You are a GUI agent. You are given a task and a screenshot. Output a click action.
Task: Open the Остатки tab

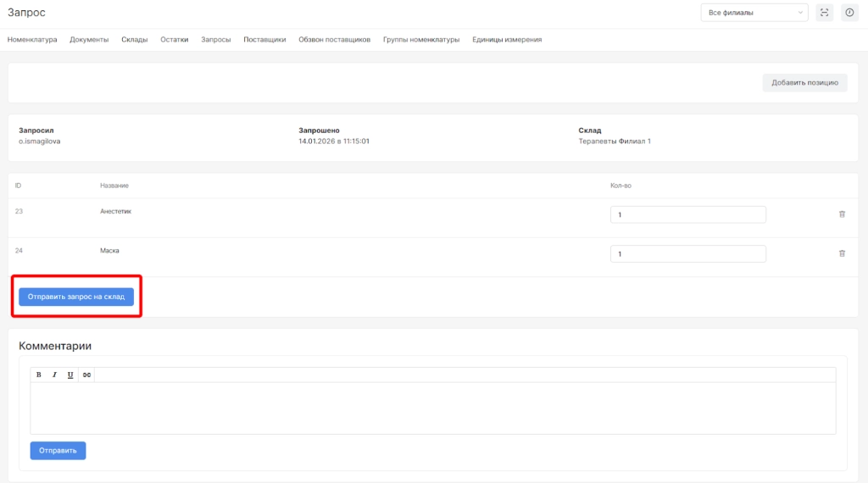[174, 40]
